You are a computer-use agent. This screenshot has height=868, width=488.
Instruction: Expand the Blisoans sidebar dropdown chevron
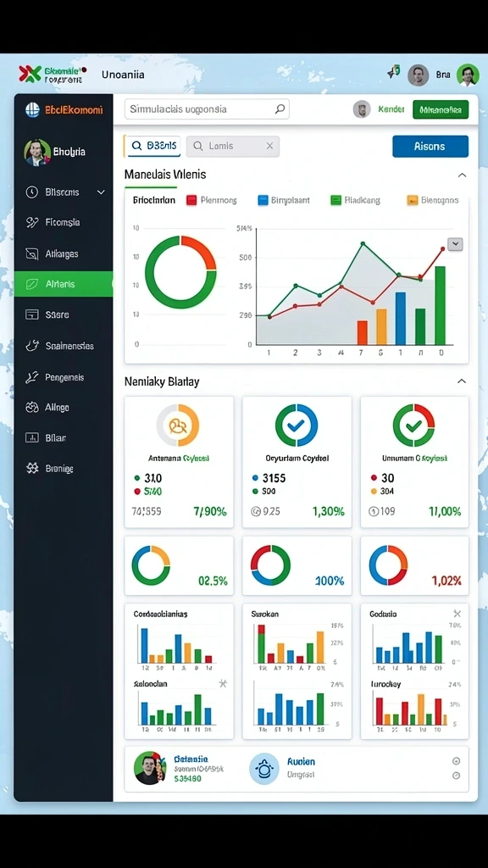pos(101,192)
